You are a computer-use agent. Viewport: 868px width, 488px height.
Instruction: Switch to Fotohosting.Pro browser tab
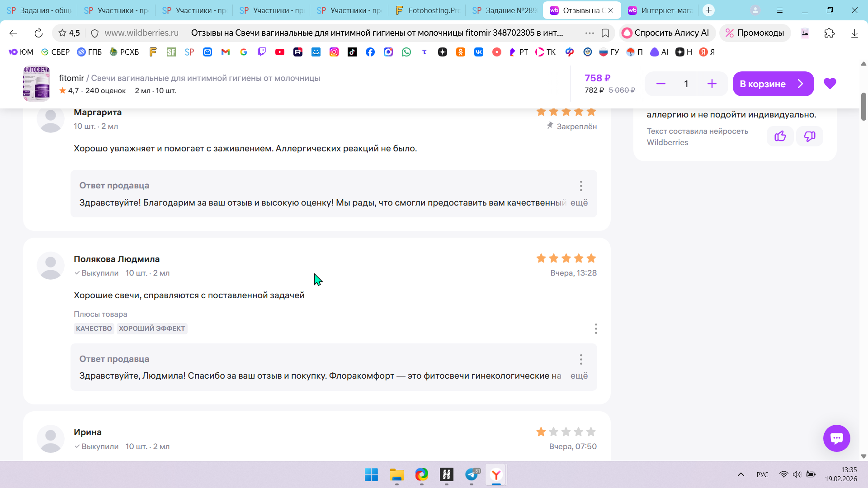click(427, 10)
